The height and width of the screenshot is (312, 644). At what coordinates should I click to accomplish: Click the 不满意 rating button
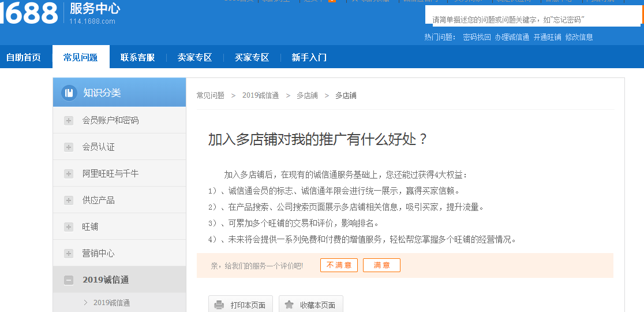339,265
